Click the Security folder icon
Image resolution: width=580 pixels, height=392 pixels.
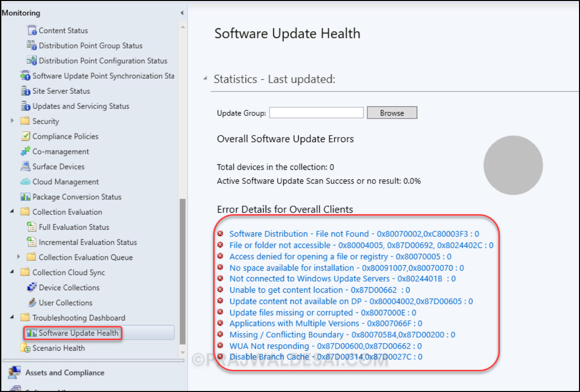(x=25, y=121)
